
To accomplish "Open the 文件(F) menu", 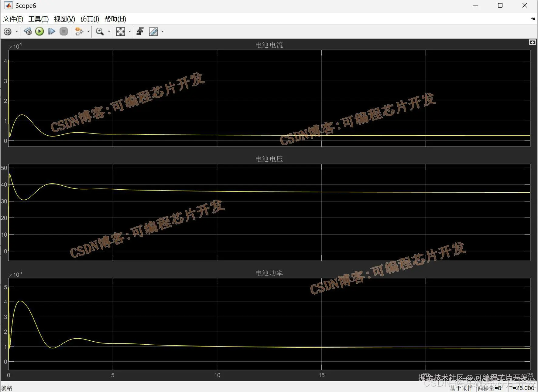I will 13,19.
